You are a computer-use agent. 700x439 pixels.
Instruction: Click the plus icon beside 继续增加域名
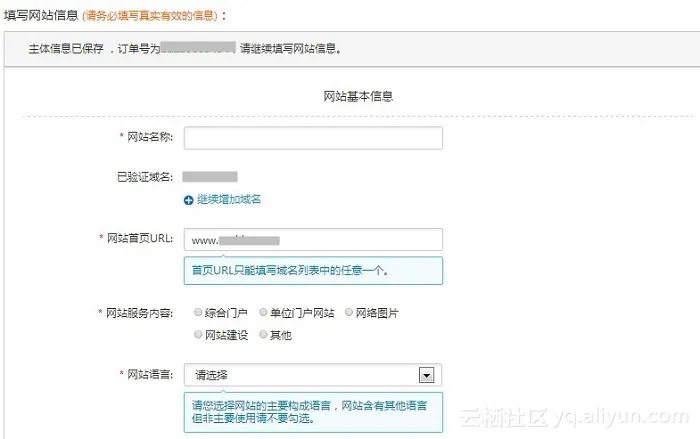pos(189,200)
